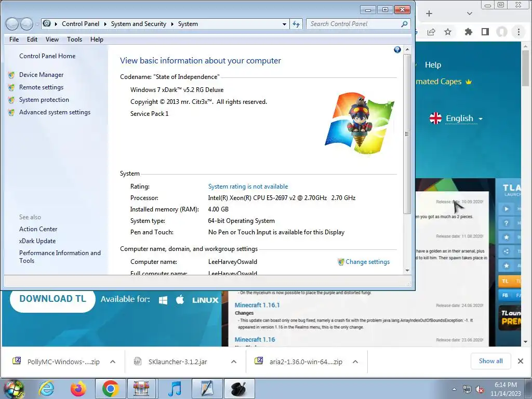532x399 pixels.
Task: Open Remote settings link
Action: [41, 87]
